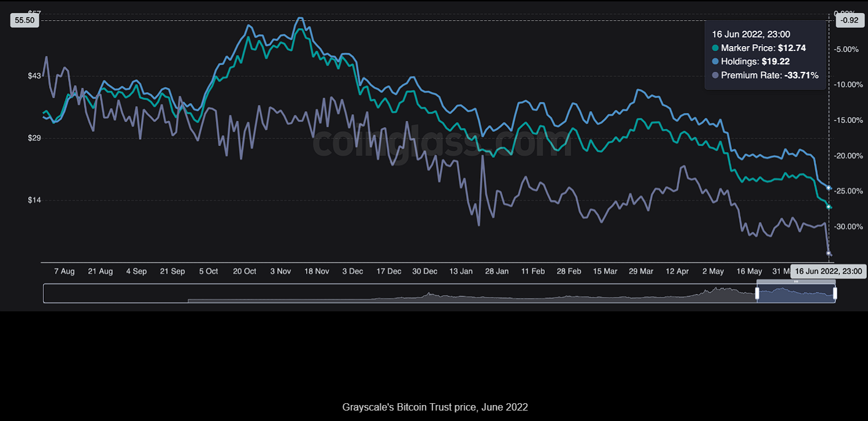Click the '12 Apr' date label
The height and width of the screenshot is (421, 868).
(x=677, y=271)
